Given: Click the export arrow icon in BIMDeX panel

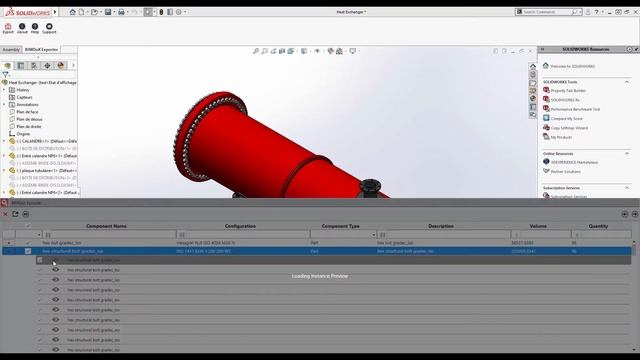Looking at the screenshot, I should point(15,214).
